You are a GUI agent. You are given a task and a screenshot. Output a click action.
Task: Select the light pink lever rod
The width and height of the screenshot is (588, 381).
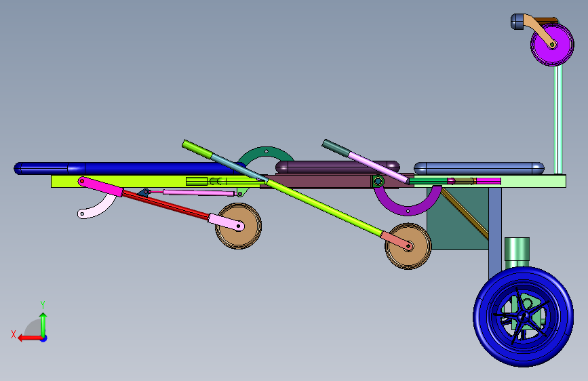(378, 167)
